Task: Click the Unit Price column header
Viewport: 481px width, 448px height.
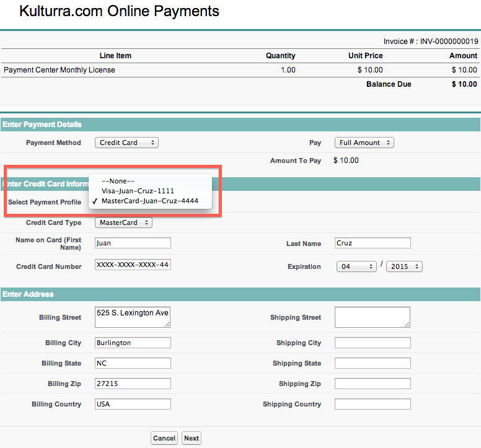Action: coord(365,56)
